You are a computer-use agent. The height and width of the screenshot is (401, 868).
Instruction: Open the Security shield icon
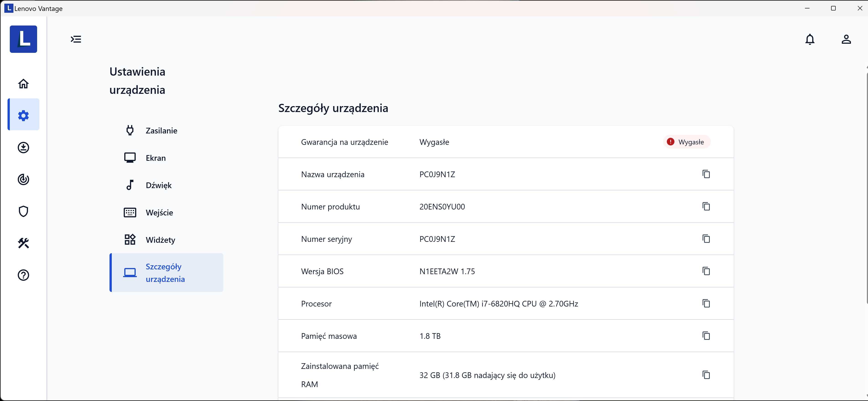coord(23,211)
